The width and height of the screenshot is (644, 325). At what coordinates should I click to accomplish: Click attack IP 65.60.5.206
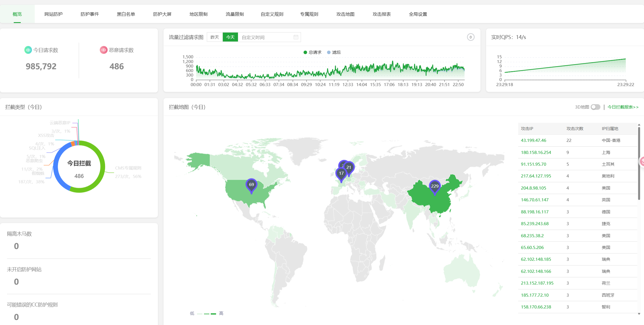pos(532,248)
